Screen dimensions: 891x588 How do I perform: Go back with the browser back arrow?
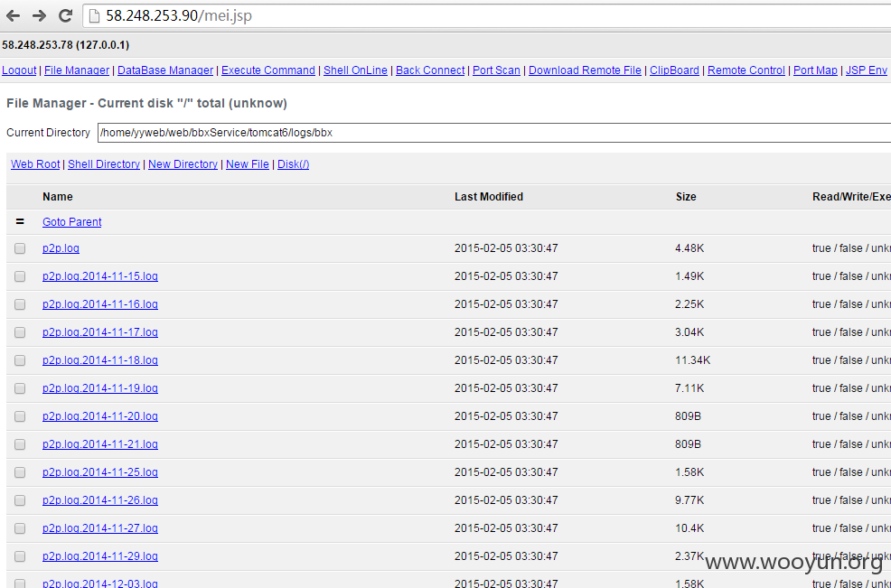pyautogui.click(x=13, y=16)
